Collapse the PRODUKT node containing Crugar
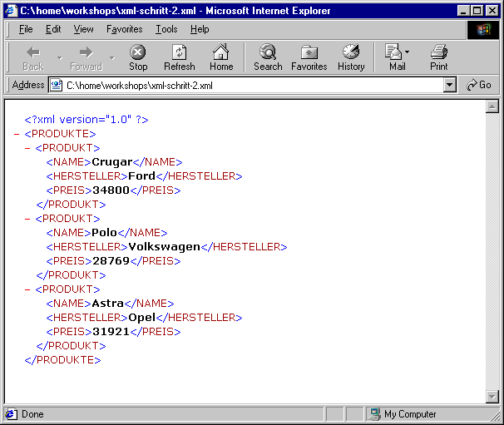The height and width of the screenshot is (425, 504). (x=27, y=148)
